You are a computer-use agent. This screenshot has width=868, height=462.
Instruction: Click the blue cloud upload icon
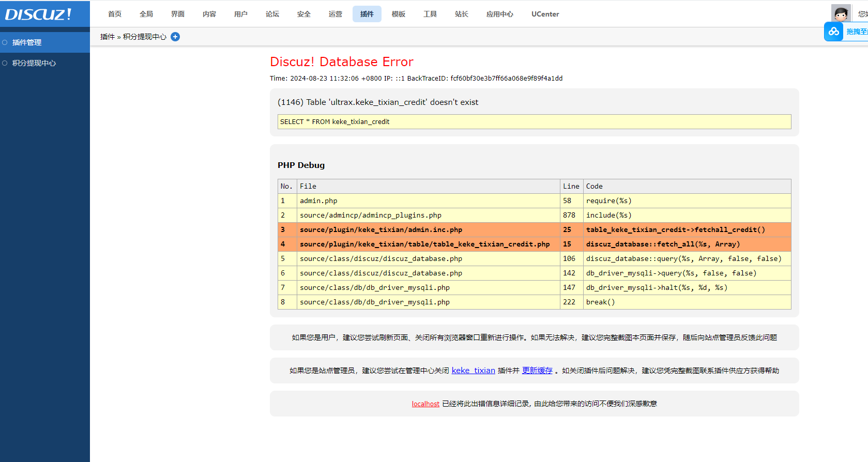[x=833, y=32]
